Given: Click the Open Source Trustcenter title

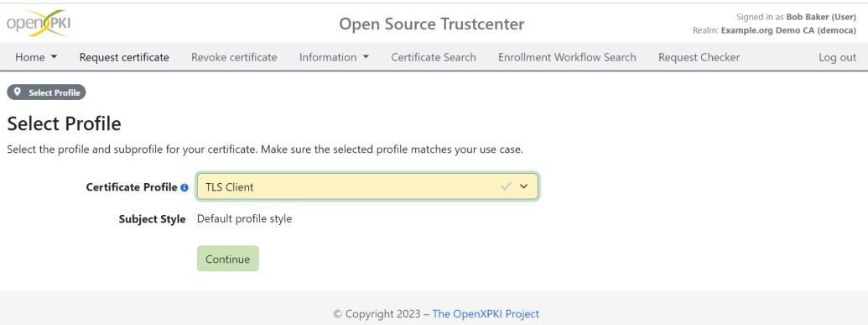Looking at the screenshot, I should (431, 24).
